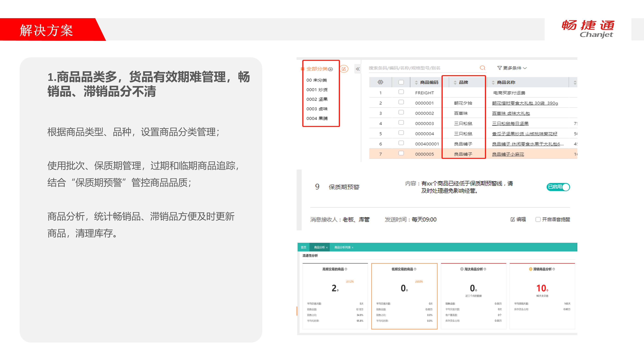Screen dimensions: 644x362
Task: Switch to the 商品分析列表 tab
Action: tap(342, 247)
